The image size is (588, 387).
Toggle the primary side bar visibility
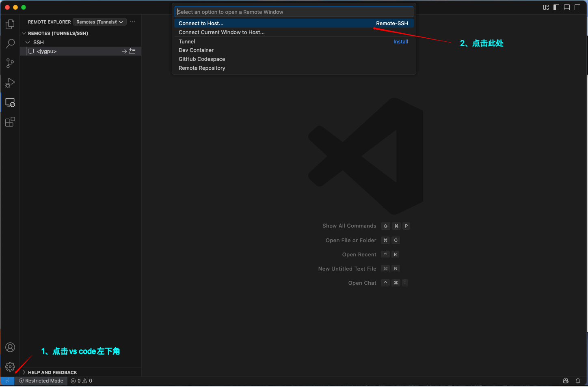click(556, 7)
